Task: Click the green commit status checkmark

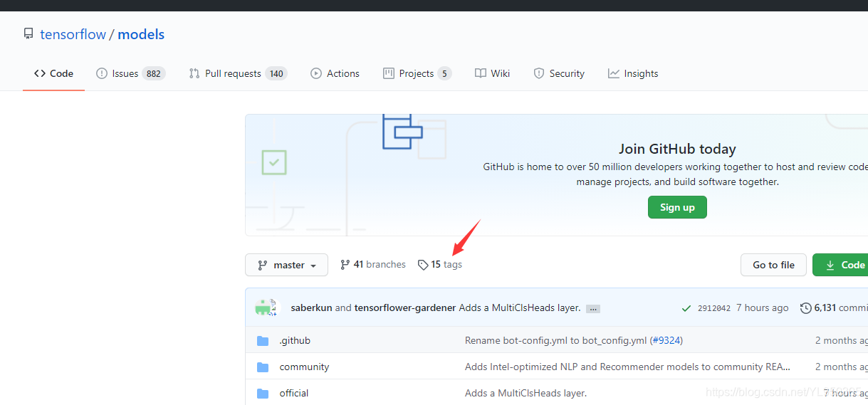Action: point(686,308)
